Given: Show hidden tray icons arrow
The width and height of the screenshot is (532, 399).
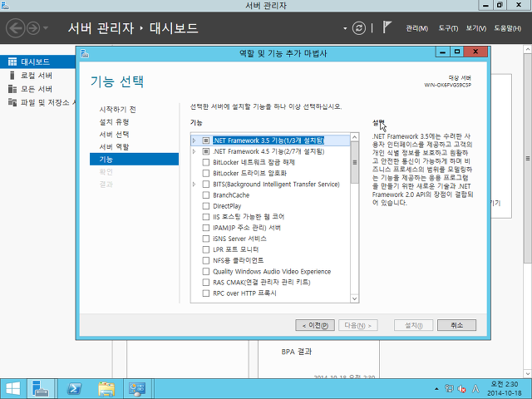Looking at the screenshot, I should click(x=436, y=389).
